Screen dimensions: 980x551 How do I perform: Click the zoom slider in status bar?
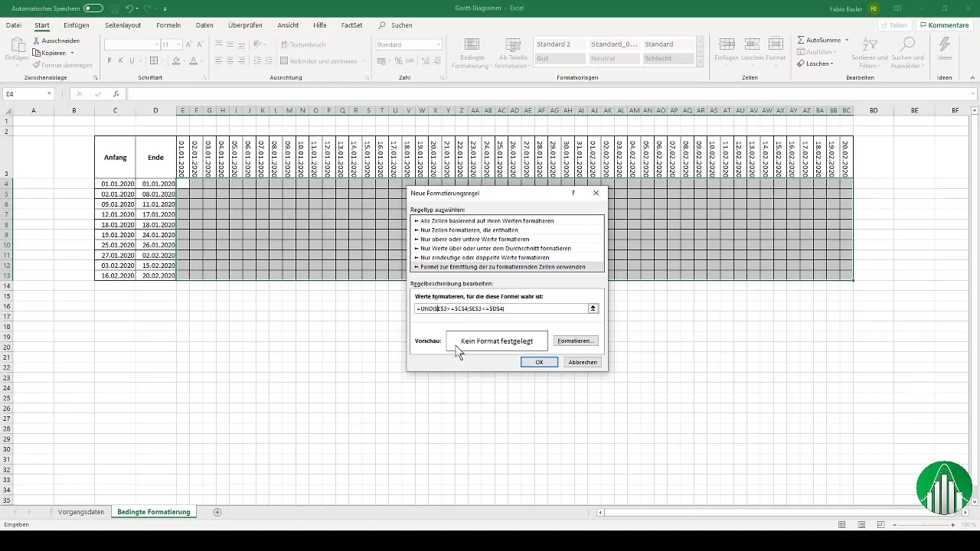coord(923,525)
